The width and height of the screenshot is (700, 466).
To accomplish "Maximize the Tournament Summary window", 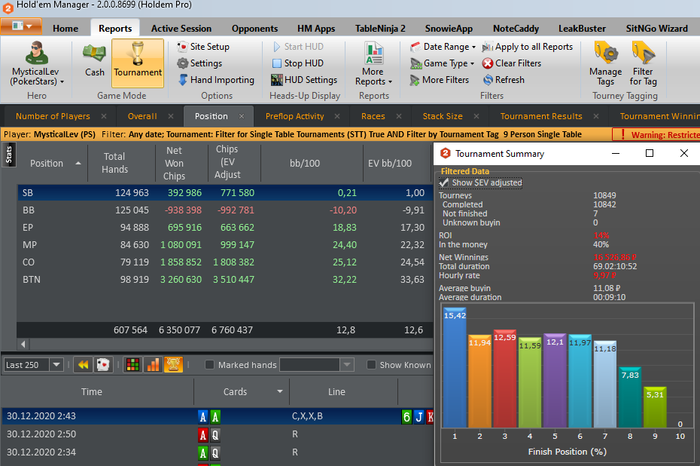I will tap(650, 153).
